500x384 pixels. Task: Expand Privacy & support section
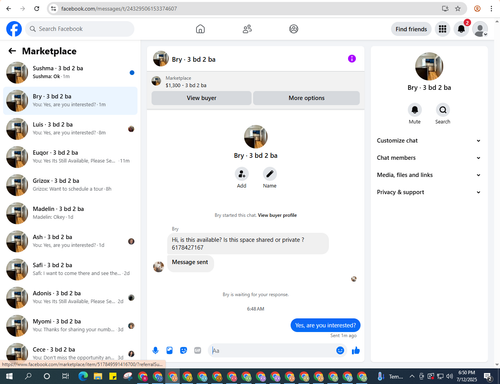[x=429, y=192]
